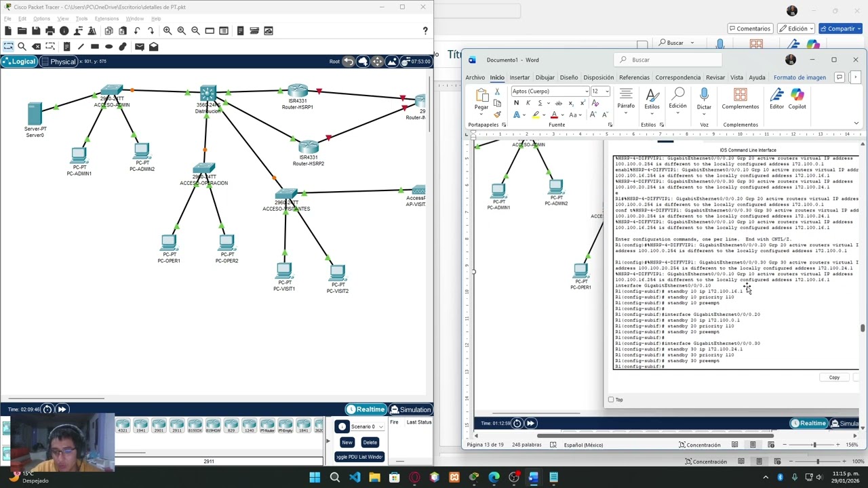The height and width of the screenshot is (488, 868).
Task: Select the Draw Rectangle tool in Packet Tracer
Action: pos(95,46)
